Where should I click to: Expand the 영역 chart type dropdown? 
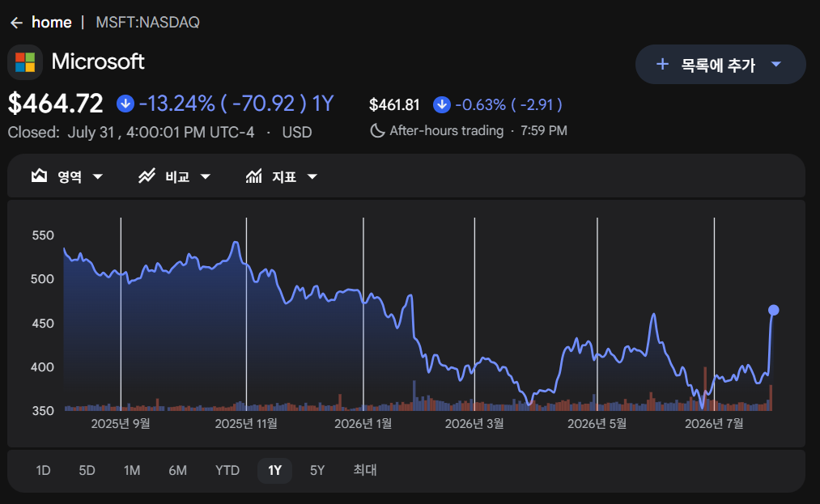(x=98, y=176)
